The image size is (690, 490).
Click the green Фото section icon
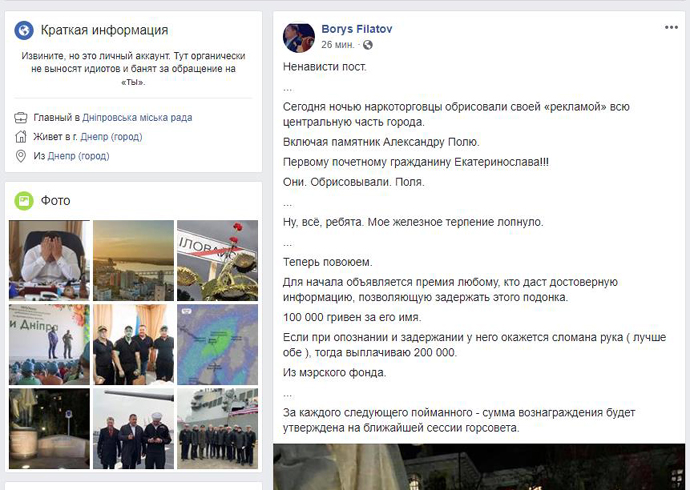point(24,201)
